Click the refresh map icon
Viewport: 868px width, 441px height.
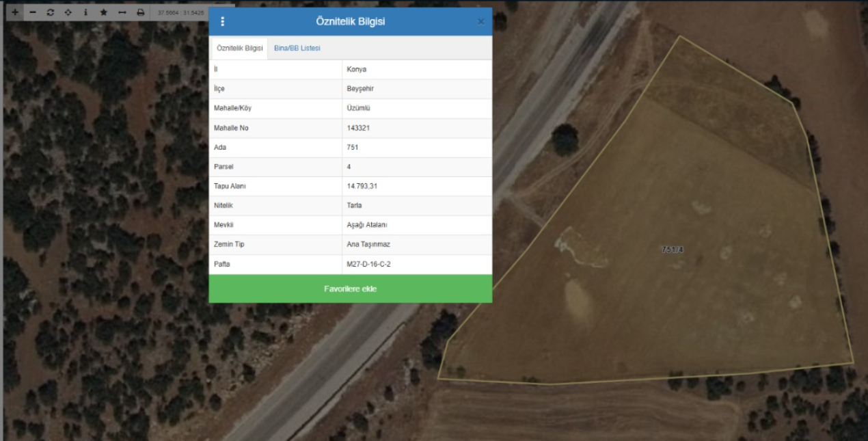click(51, 12)
